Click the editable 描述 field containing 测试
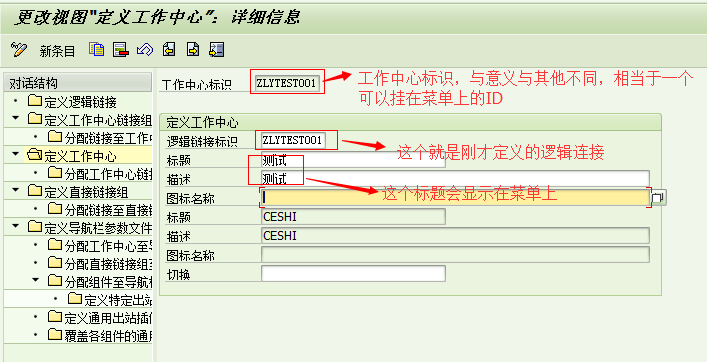This screenshot has height=362, width=707. 455,179
